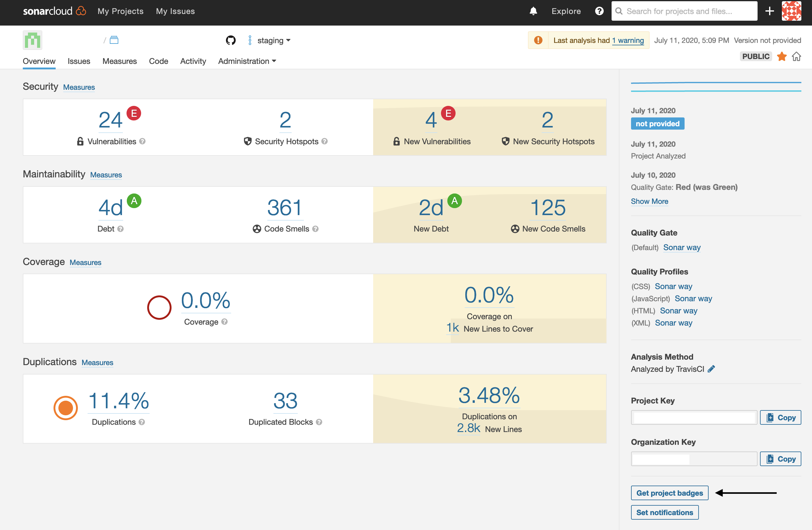Click the Vulnerabilities help icon

pos(143,141)
